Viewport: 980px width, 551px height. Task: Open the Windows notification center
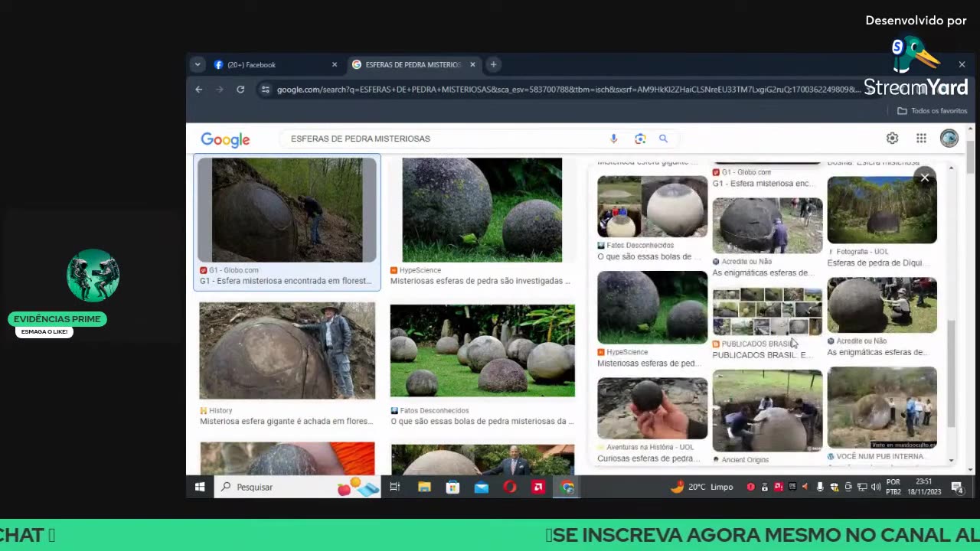pyautogui.click(x=958, y=487)
